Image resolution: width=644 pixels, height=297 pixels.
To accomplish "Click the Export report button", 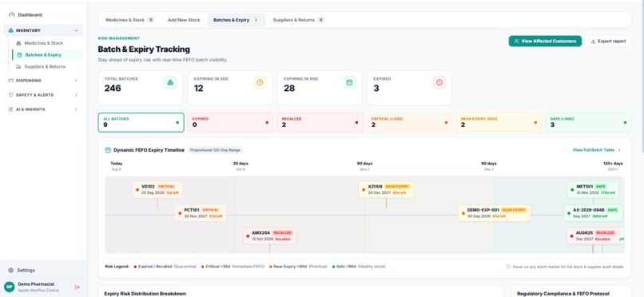I will [x=608, y=41].
